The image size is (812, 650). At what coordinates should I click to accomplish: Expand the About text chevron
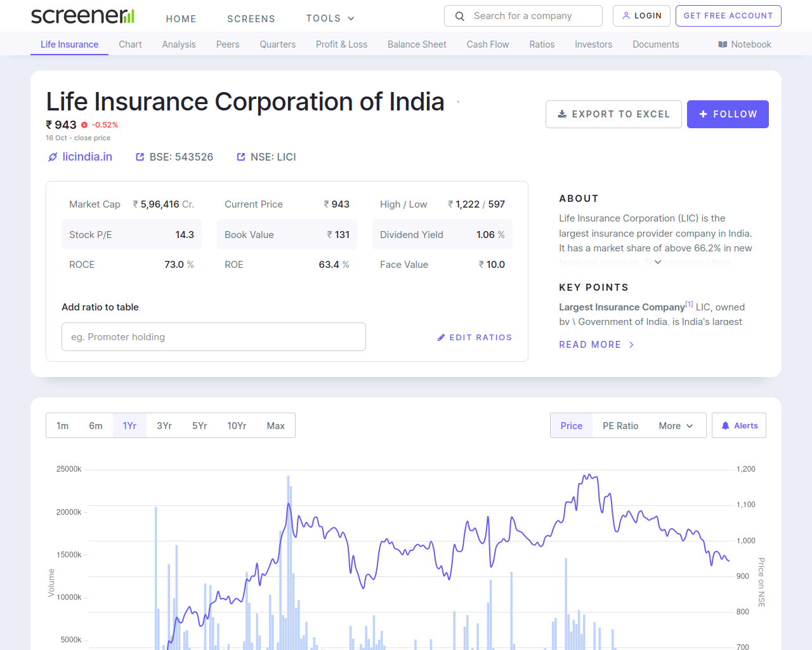tap(658, 262)
